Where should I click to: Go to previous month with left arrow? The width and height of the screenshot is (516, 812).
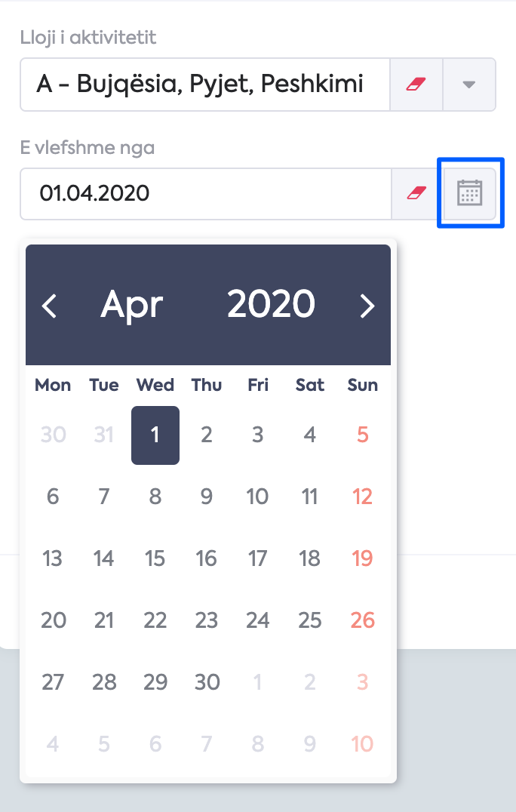[49, 306]
